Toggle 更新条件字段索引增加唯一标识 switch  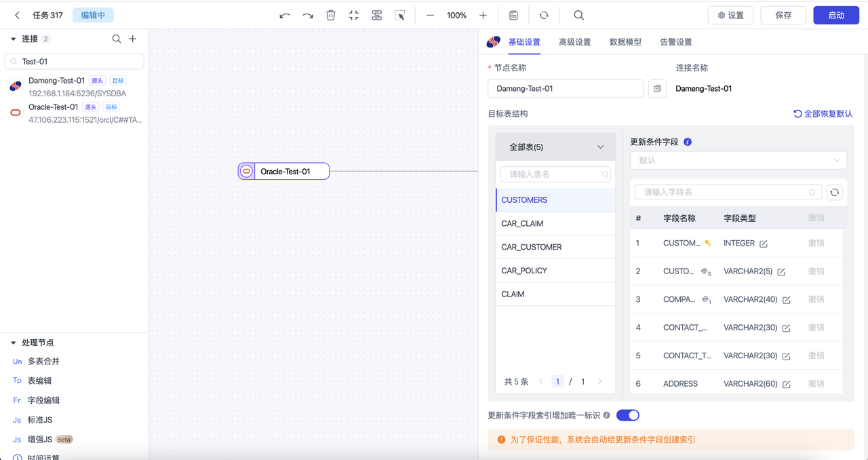628,415
